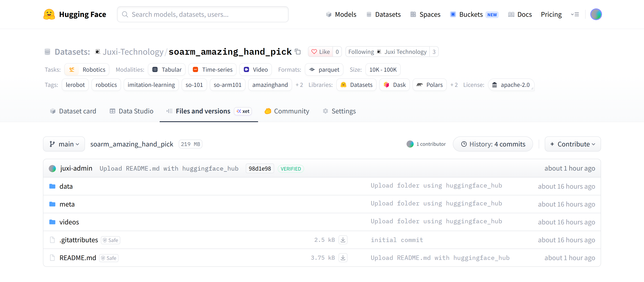The width and height of the screenshot is (644, 282).
Task: Open Spaces in the top navigation
Action: click(x=425, y=14)
